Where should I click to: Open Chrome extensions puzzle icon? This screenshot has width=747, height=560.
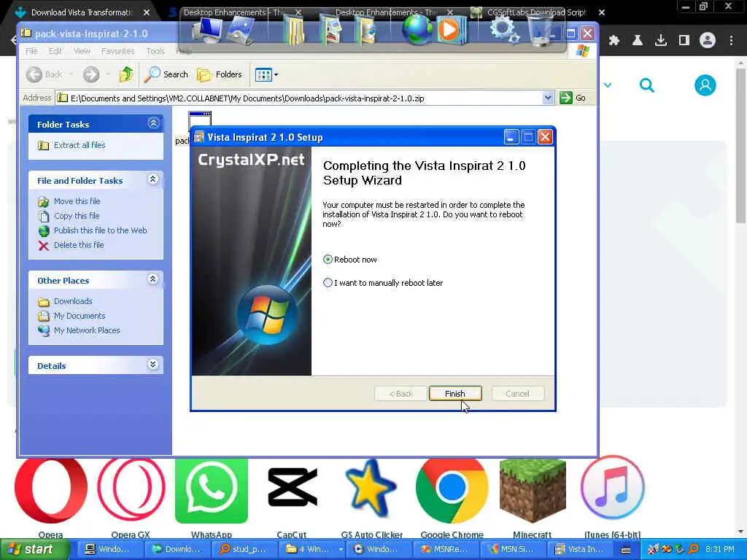pos(614,41)
